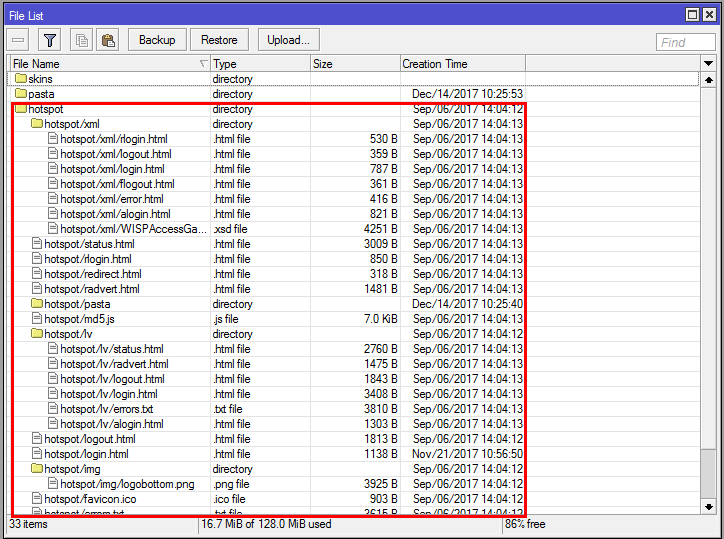Click the hotspot/redirect.html file icon
The height and width of the screenshot is (539, 724).
pos(37,274)
